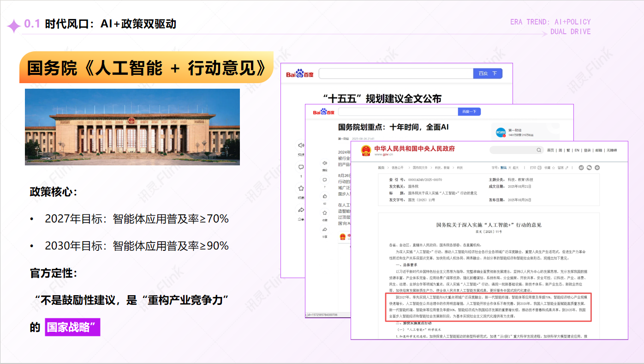This screenshot has width=644, height=364.
Task: Set font size to 默认
Action: point(504,168)
